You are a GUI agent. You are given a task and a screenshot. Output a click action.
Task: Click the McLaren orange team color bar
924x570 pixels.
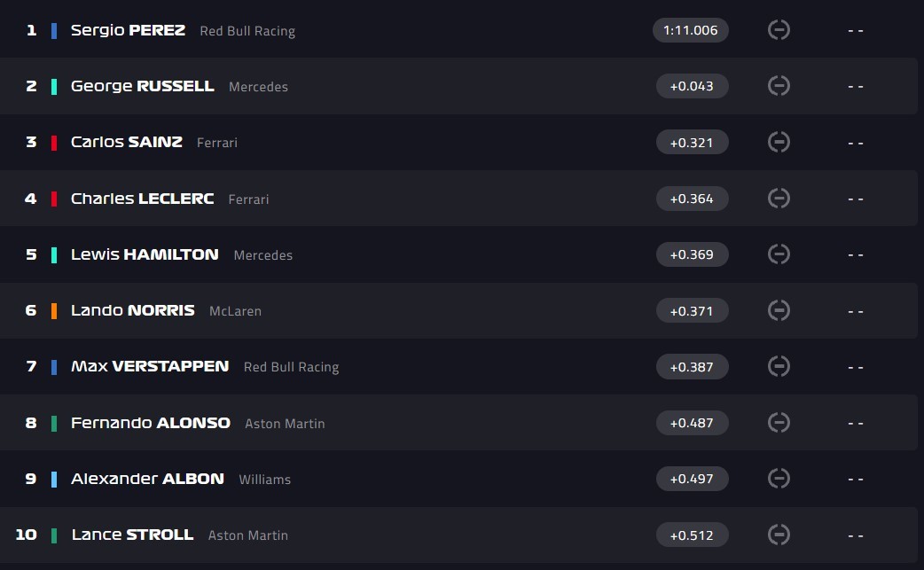(x=54, y=311)
